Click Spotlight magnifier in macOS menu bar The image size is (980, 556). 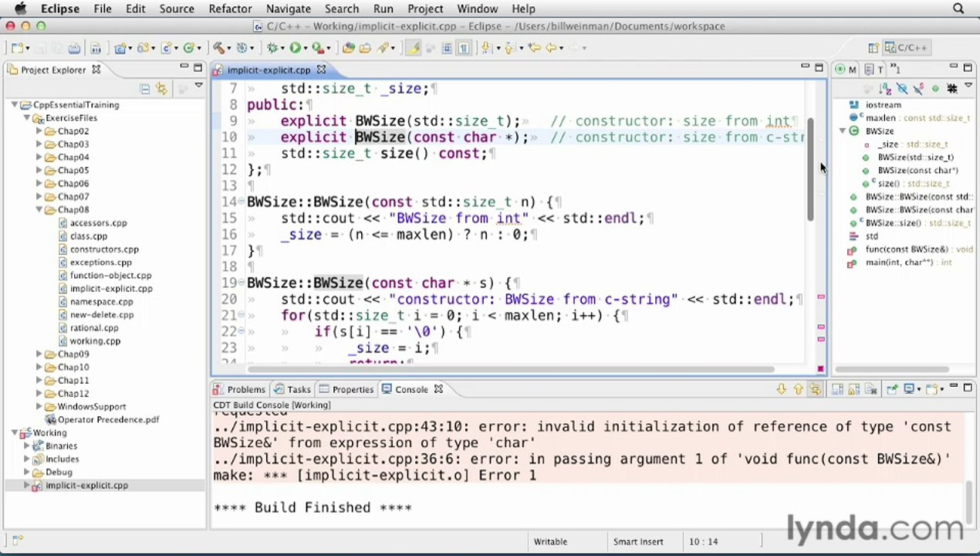(x=958, y=9)
